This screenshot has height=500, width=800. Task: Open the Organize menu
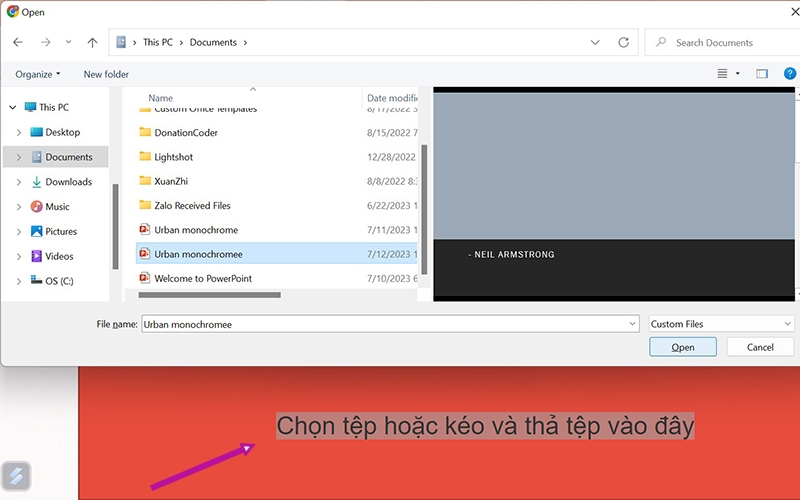(38, 74)
